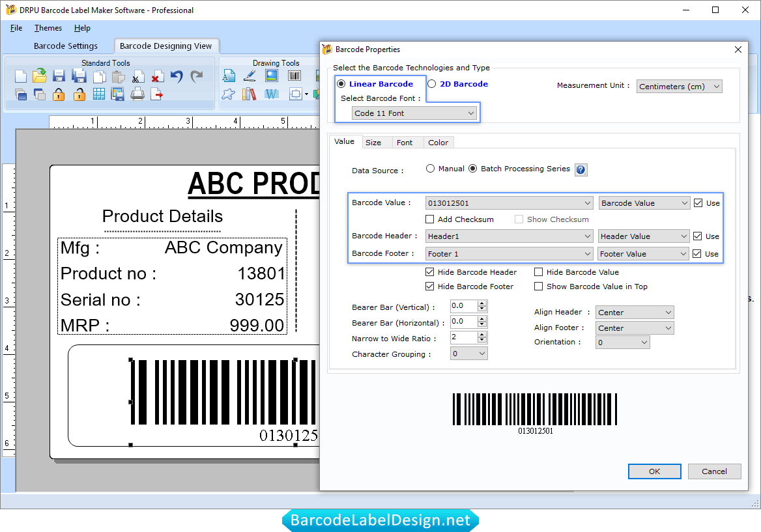Open Orientation dropdown
This screenshot has width=761, height=532.
coord(622,343)
